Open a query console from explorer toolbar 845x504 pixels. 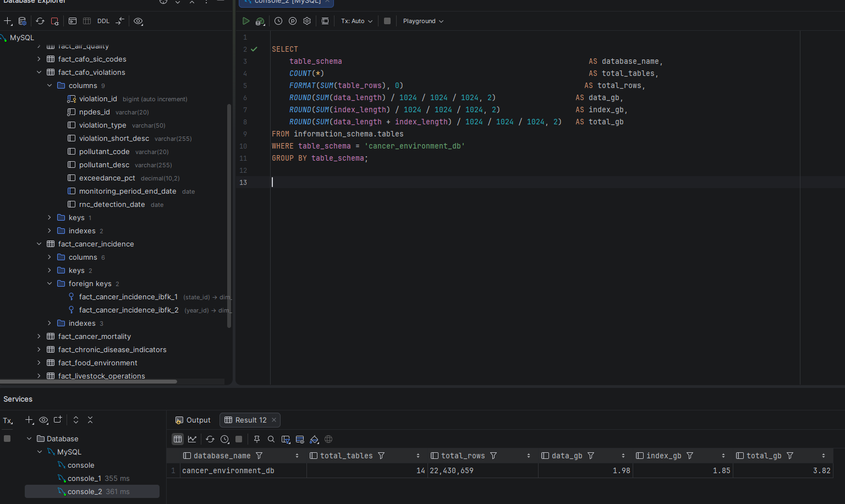point(73,21)
